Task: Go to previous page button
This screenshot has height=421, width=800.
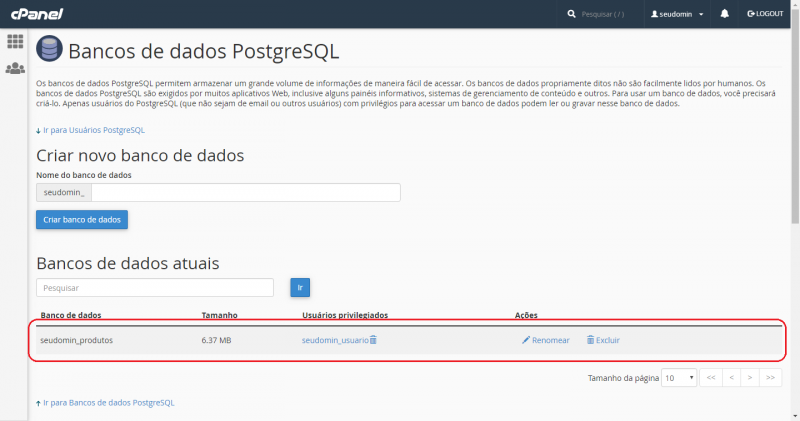Action: pos(731,378)
